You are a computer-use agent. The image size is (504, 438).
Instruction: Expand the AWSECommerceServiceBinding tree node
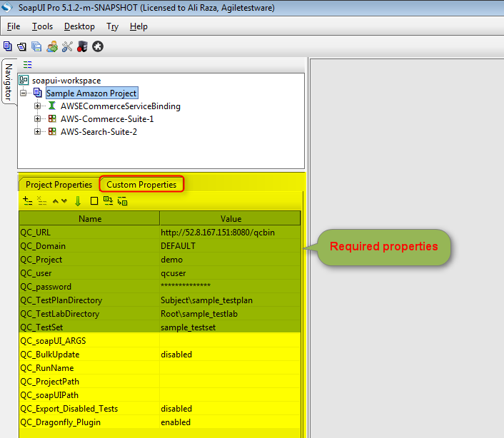(38, 106)
